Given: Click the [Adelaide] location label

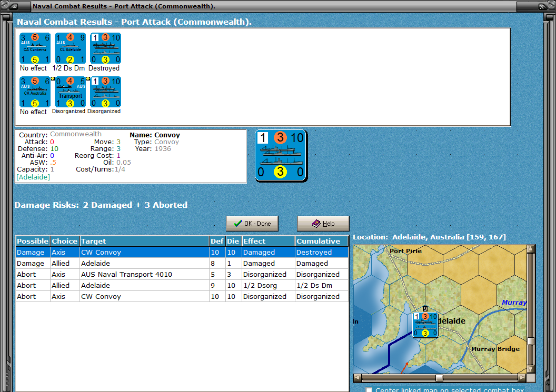Looking at the screenshot, I should coord(33,177).
